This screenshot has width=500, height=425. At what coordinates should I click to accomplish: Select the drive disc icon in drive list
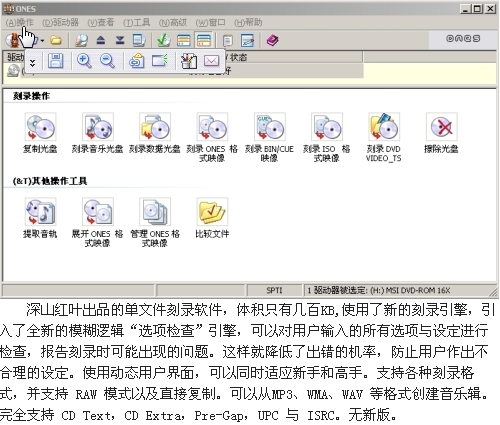coord(13,71)
